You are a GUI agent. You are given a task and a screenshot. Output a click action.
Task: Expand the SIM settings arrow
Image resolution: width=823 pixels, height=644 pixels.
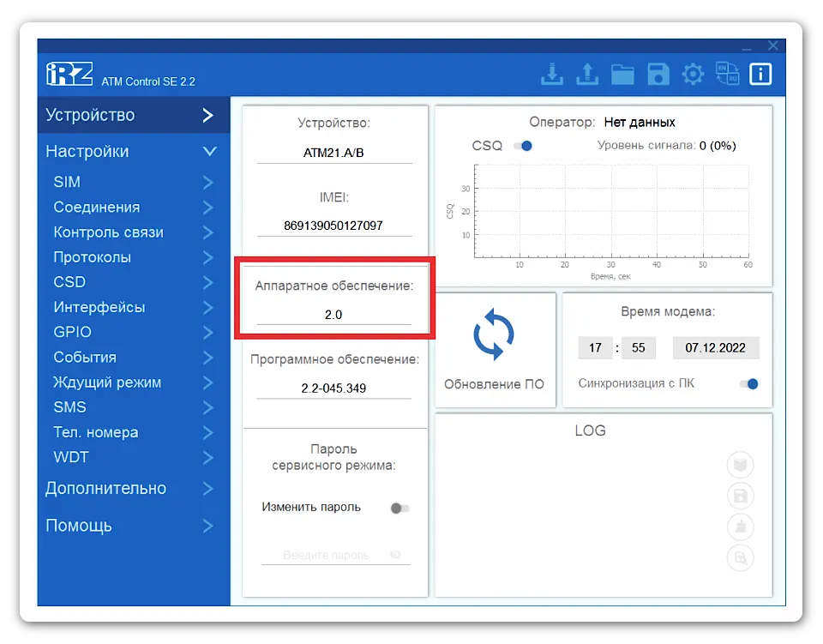coord(209,182)
